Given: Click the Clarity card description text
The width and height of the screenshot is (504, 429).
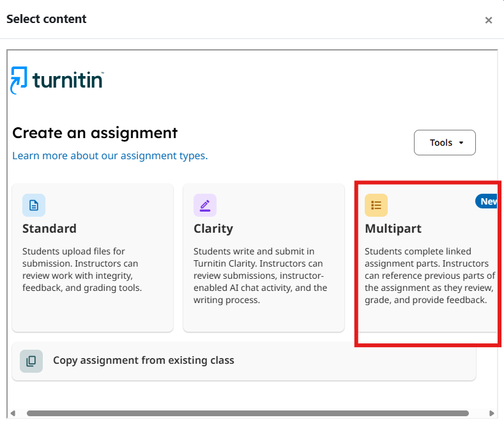Looking at the screenshot, I should (x=260, y=276).
